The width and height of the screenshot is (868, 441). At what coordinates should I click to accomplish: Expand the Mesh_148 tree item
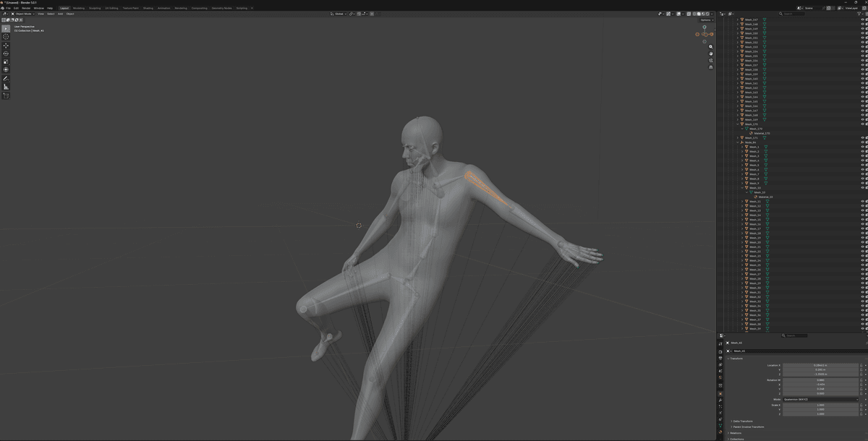pos(738,24)
